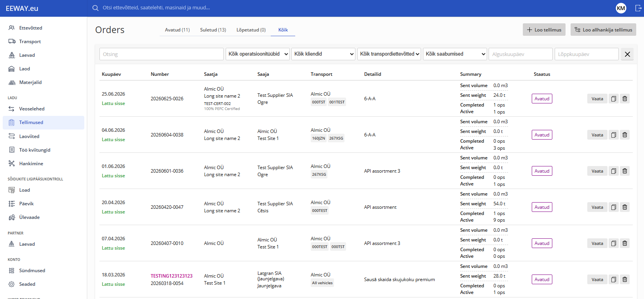Click the Staatus column header
Image resolution: width=644 pixels, height=299 pixels.
pos(542,74)
